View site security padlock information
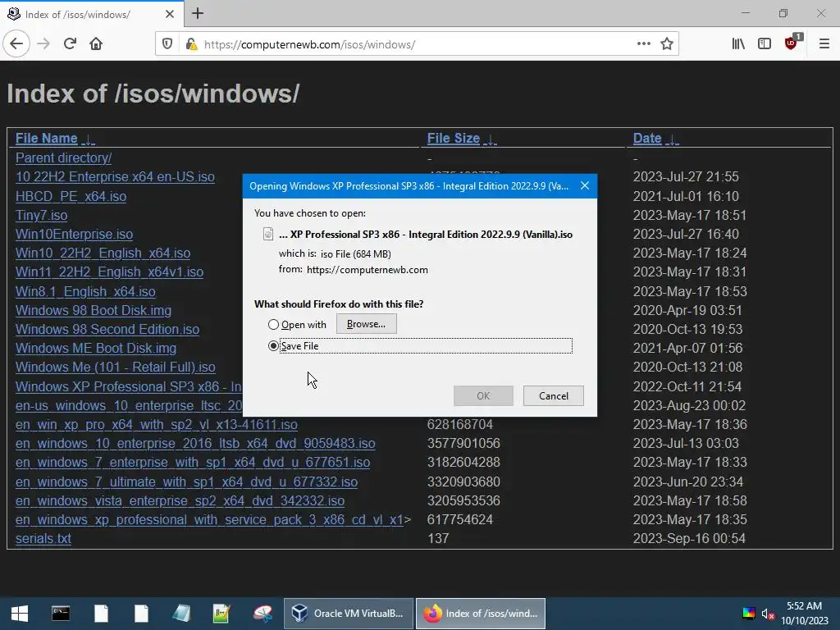This screenshot has height=630, width=840. (191, 44)
